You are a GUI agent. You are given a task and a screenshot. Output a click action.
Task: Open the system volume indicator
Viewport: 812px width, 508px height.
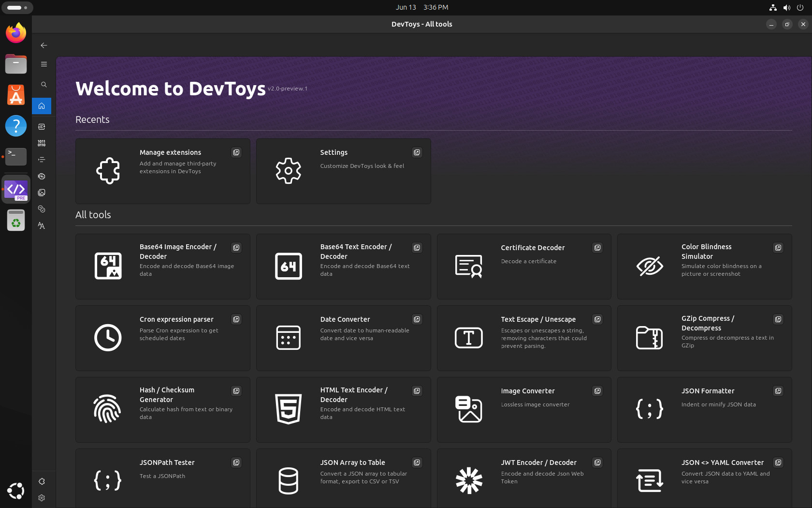point(786,7)
